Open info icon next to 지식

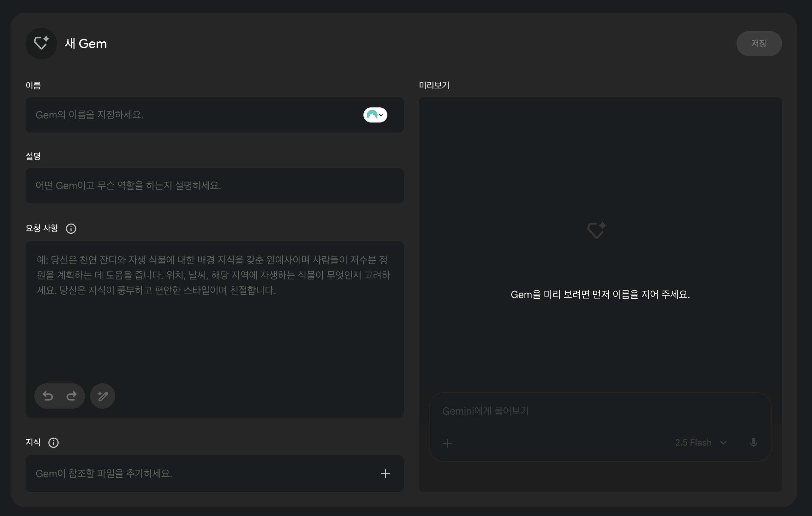pos(53,442)
